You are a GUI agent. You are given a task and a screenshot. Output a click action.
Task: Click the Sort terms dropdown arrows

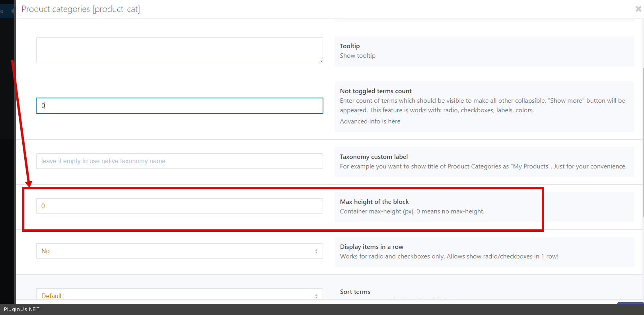coord(316,296)
